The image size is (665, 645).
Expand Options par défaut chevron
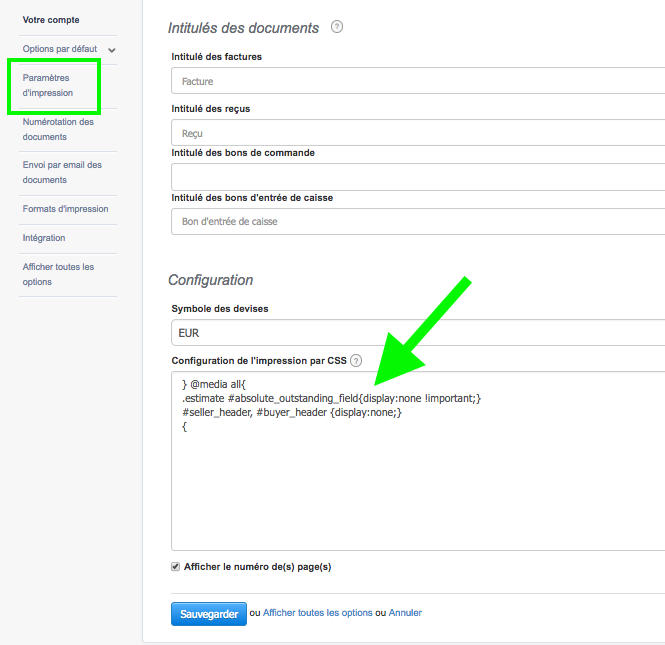(x=112, y=50)
